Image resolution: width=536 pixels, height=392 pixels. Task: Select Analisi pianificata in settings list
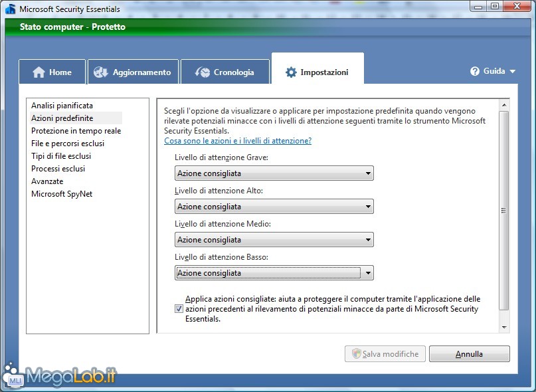coord(62,106)
